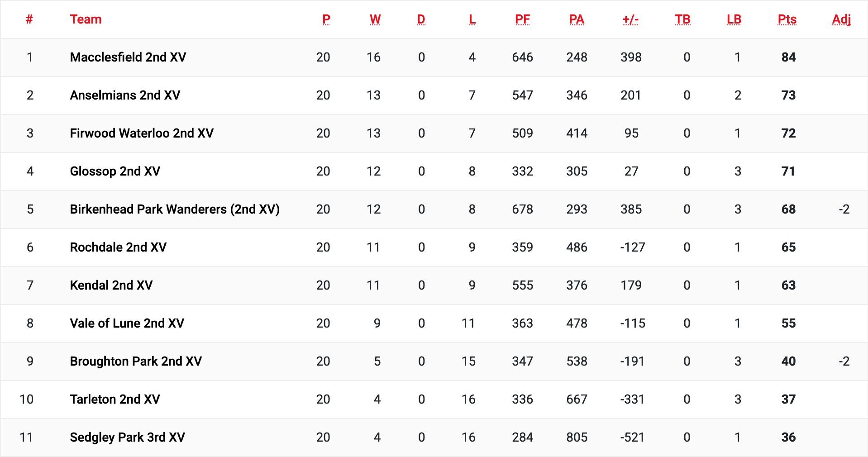Select Macclesfield 2nd XV team name
Image resolution: width=868 pixels, height=457 pixels.
pos(128,57)
